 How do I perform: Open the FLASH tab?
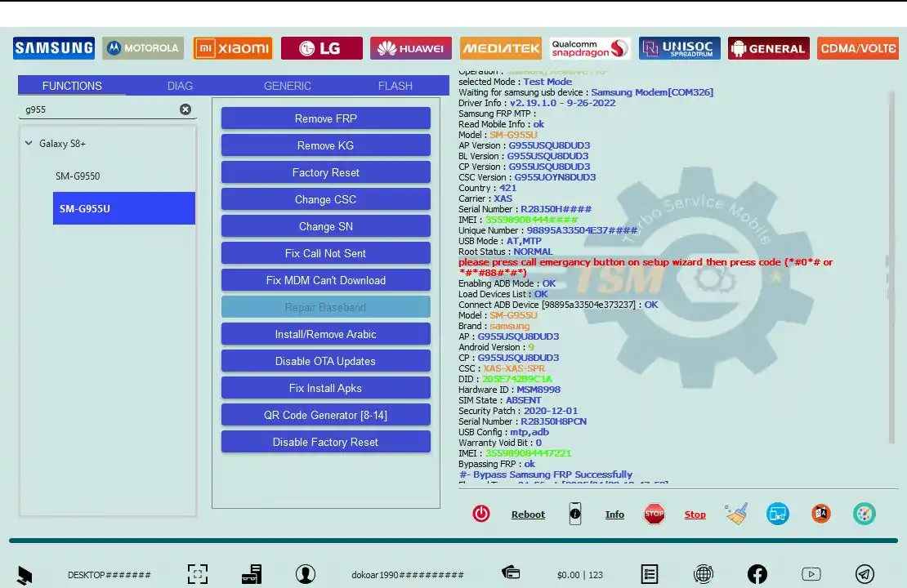click(x=395, y=86)
